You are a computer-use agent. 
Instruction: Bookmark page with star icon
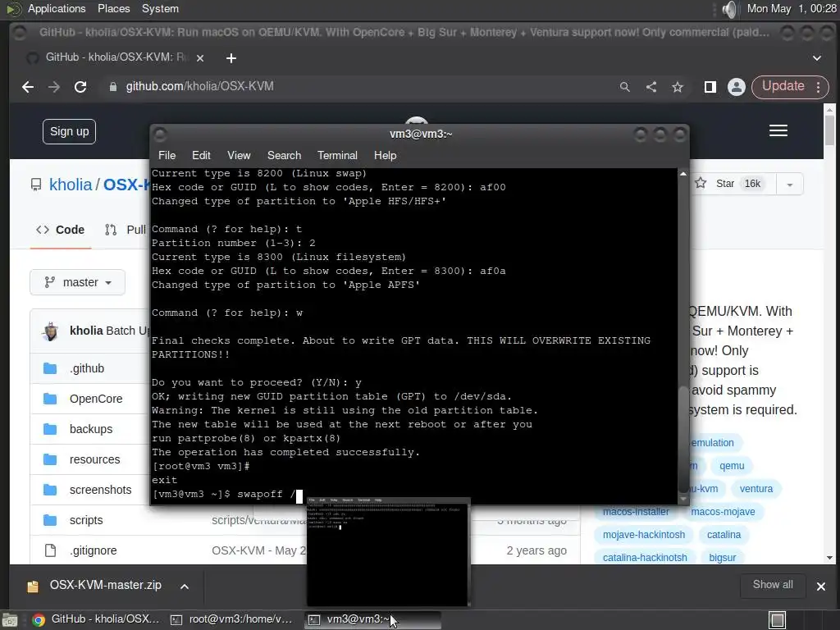[677, 87]
